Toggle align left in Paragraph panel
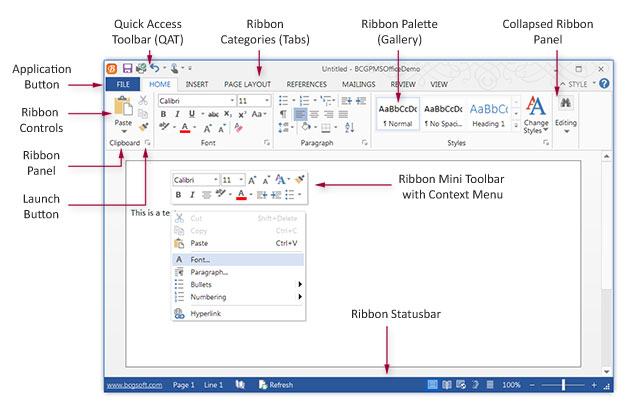640x406 pixels. [300, 114]
